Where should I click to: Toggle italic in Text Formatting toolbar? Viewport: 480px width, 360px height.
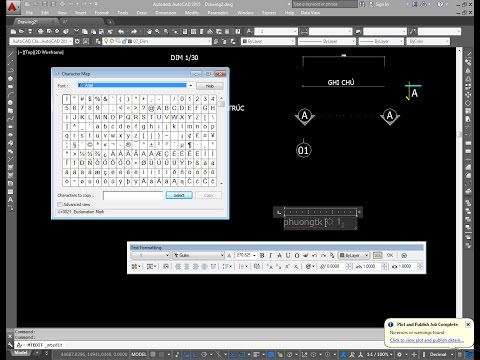[270, 256]
